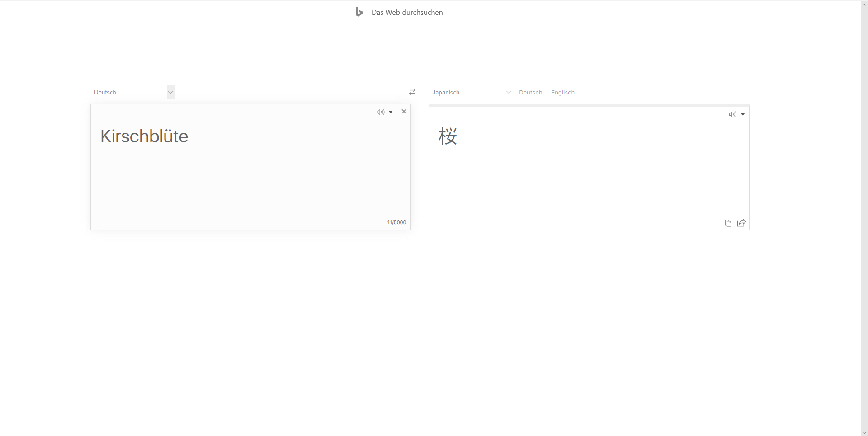868x436 pixels.
Task: Click the translated word 桜
Action: pyautogui.click(x=448, y=136)
